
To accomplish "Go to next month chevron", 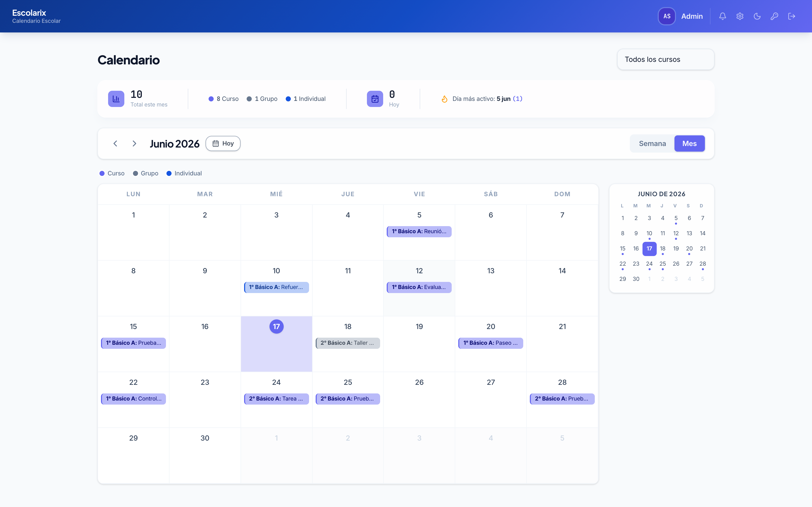I will point(134,143).
